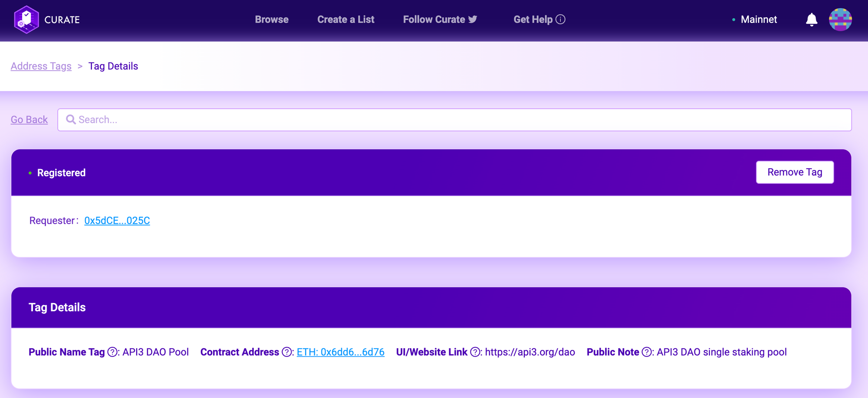
Task: Click the Get Help info icon
Action: click(x=560, y=20)
